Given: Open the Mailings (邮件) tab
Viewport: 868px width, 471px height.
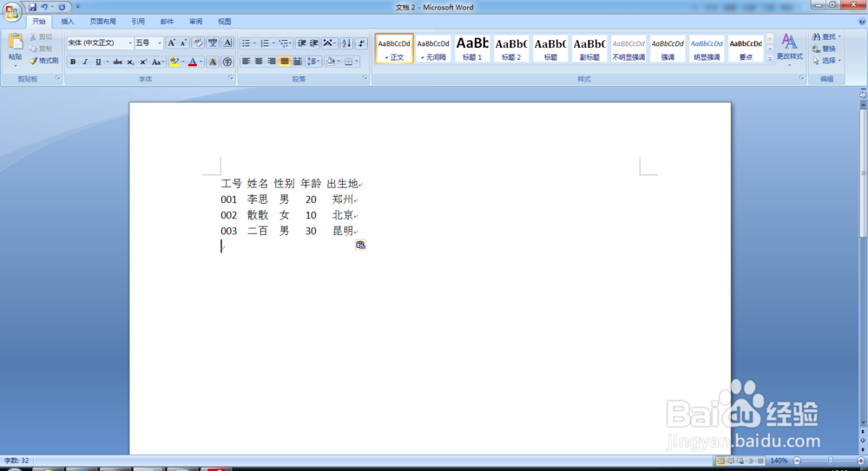Looking at the screenshot, I should click(x=167, y=22).
